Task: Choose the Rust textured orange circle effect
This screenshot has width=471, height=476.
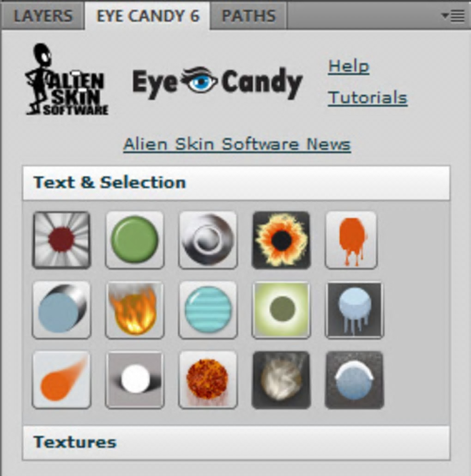Action: click(208, 380)
